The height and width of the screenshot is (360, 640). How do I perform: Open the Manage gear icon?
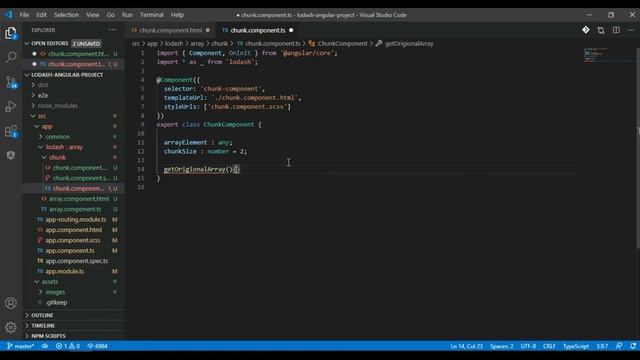(x=11, y=327)
